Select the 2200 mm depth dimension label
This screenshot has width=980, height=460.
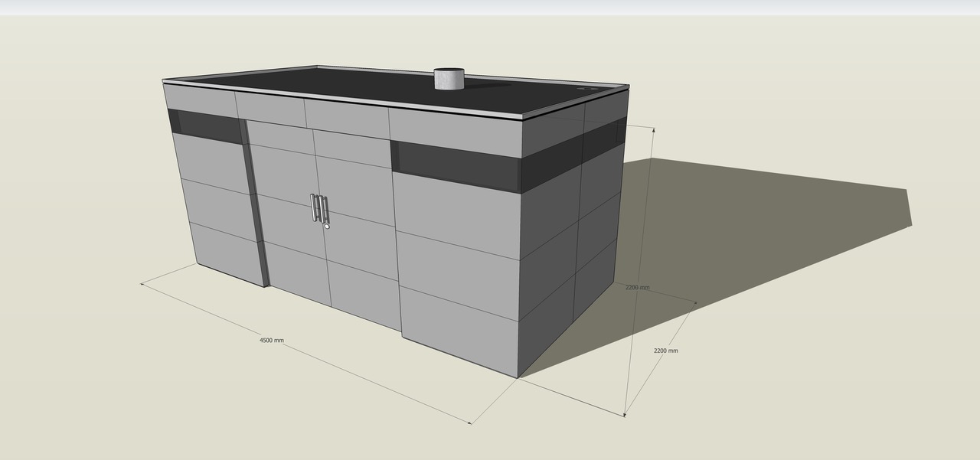[x=665, y=351]
